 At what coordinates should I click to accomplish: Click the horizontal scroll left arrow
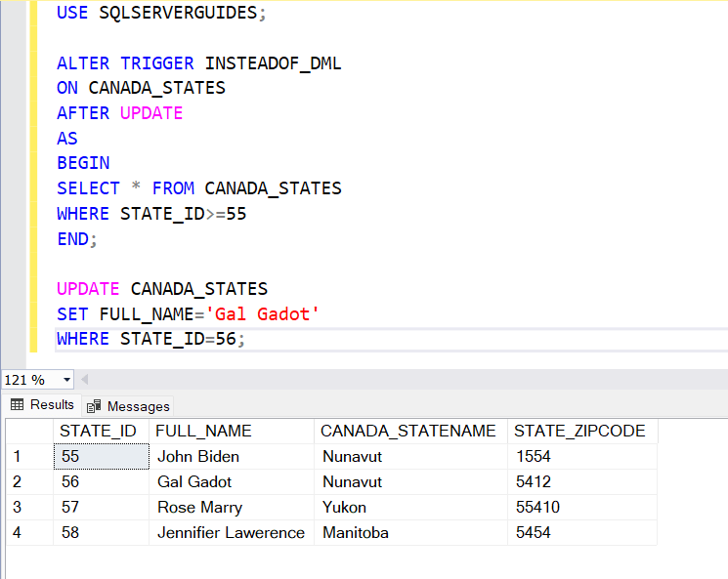(x=84, y=380)
